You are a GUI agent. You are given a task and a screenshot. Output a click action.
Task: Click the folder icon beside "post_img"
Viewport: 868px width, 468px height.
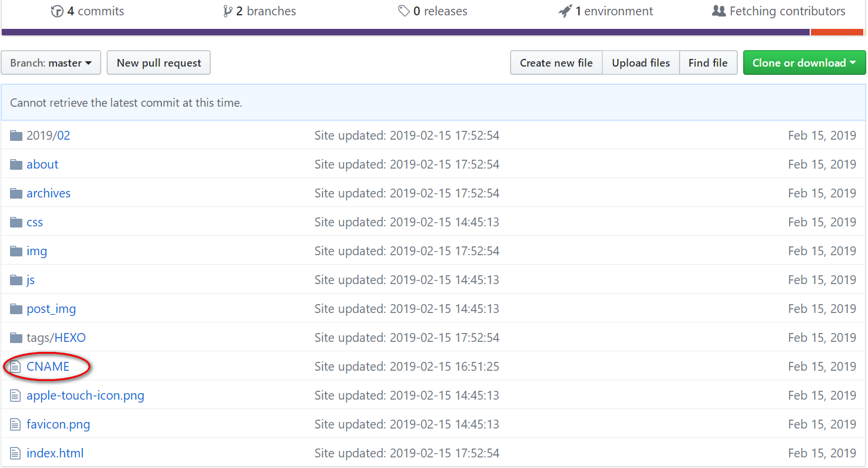click(x=16, y=308)
